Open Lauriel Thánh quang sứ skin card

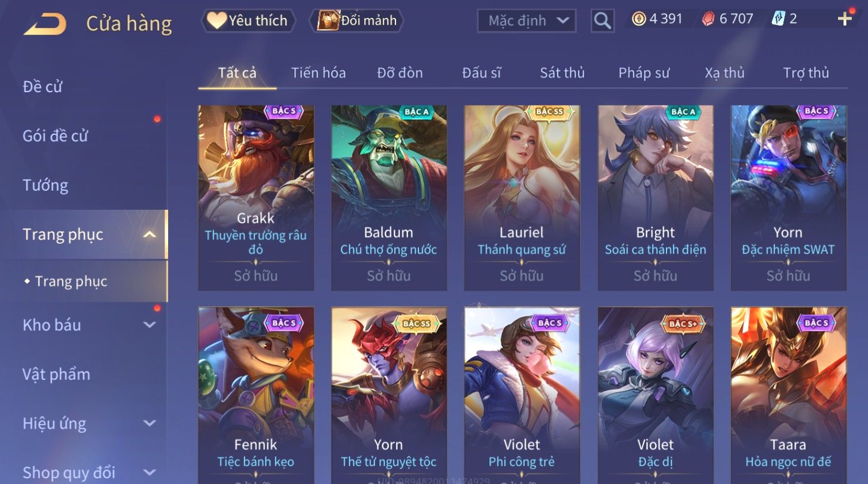pyautogui.click(x=522, y=198)
